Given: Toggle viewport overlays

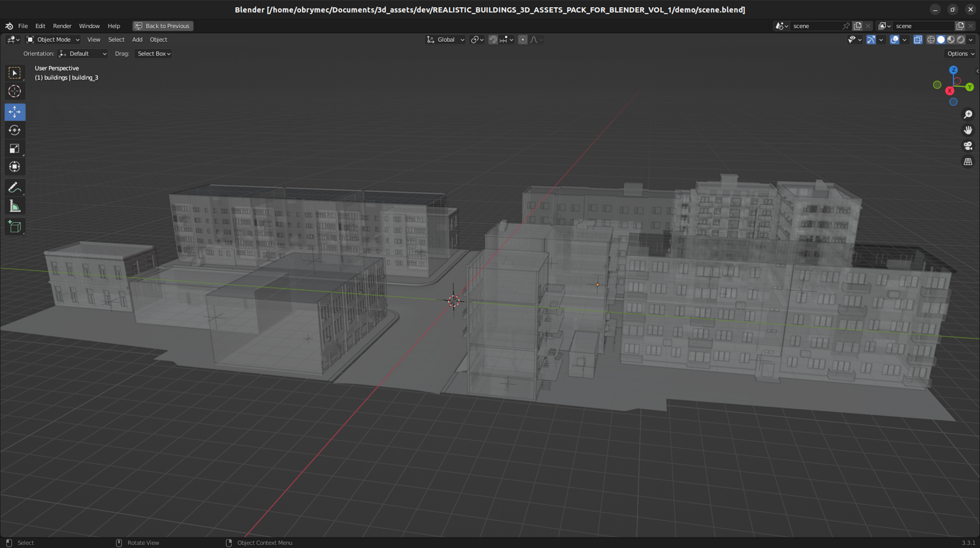Looking at the screenshot, I should pos(894,40).
